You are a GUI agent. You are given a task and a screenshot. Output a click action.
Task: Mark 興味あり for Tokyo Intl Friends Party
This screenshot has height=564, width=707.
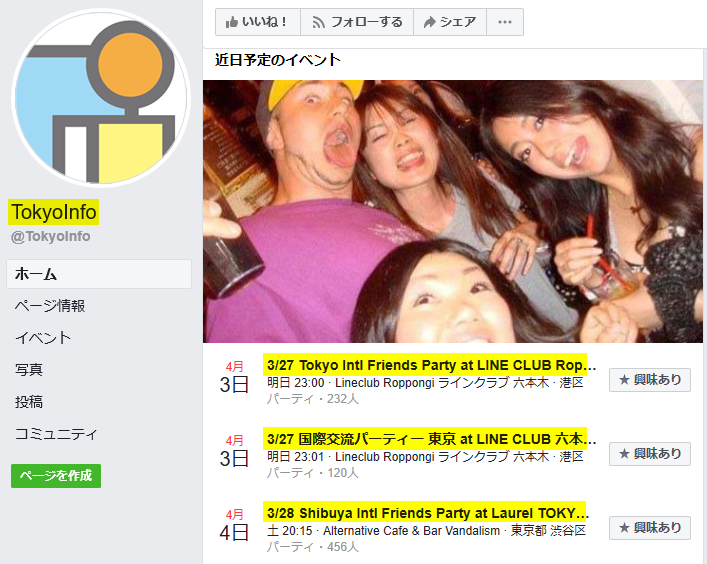click(x=650, y=380)
